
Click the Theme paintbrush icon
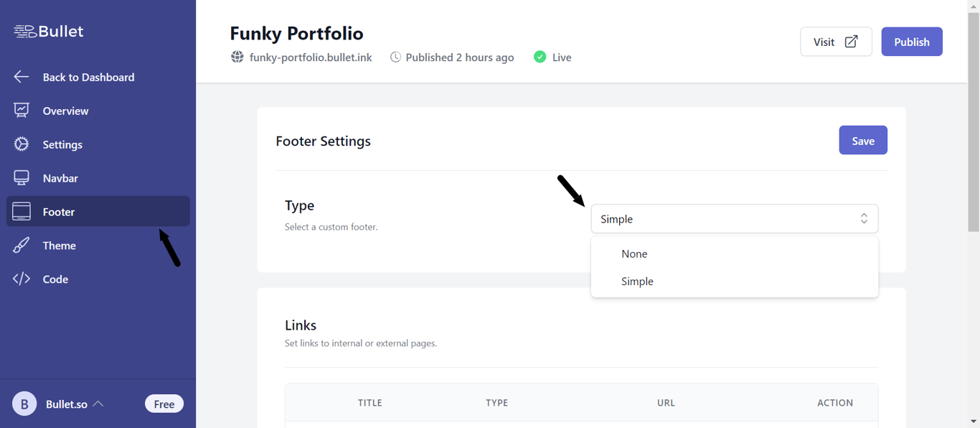(22, 246)
